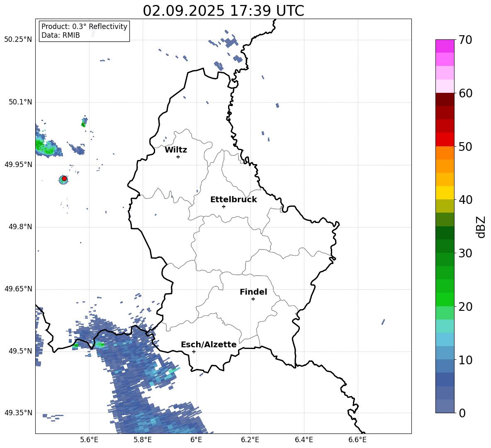Click the colorbar tick label 20
Image resolution: width=491 pixels, height=448 pixels.
[x=465, y=307]
